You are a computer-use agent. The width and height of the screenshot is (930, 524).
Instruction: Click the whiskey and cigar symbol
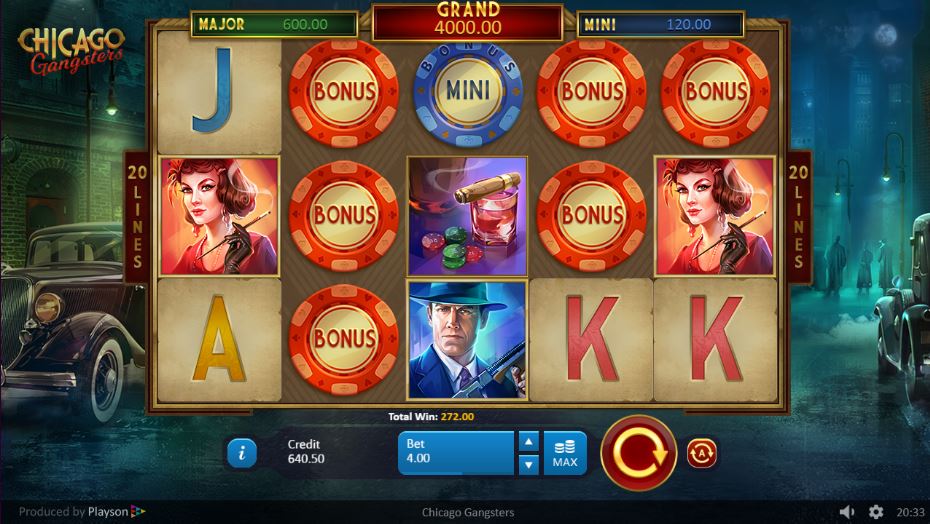(x=467, y=216)
